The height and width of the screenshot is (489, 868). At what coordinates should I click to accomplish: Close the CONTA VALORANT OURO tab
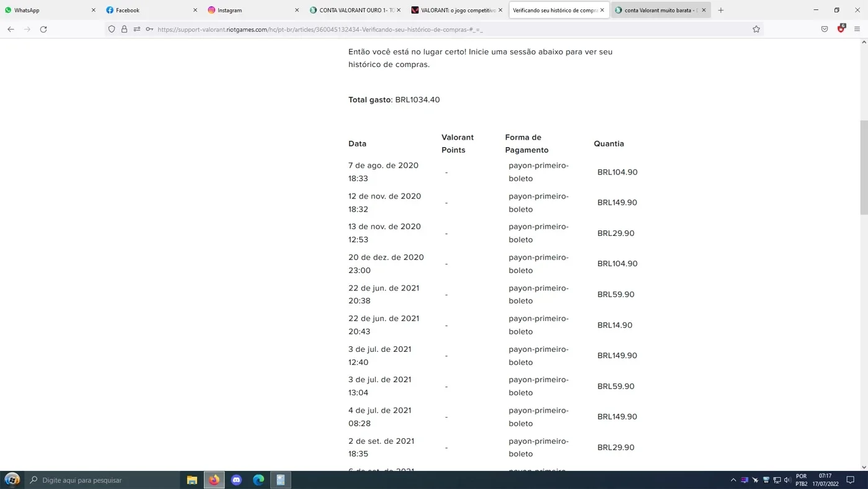tap(399, 10)
